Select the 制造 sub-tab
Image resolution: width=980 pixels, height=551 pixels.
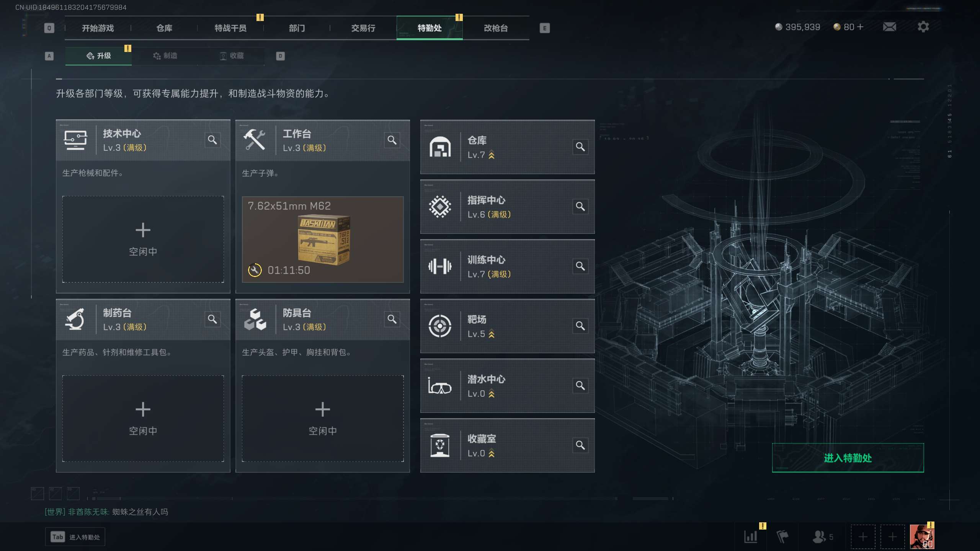pyautogui.click(x=165, y=56)
